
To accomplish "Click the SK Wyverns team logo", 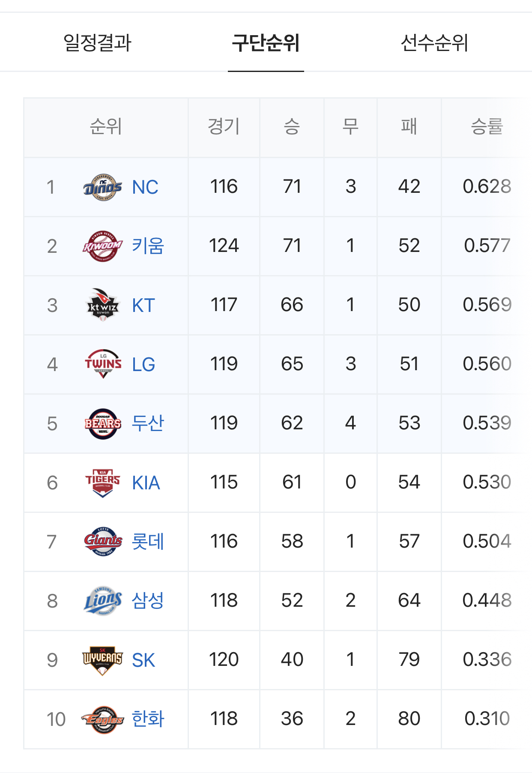I will pyautogui.click(x=103, y=660).
